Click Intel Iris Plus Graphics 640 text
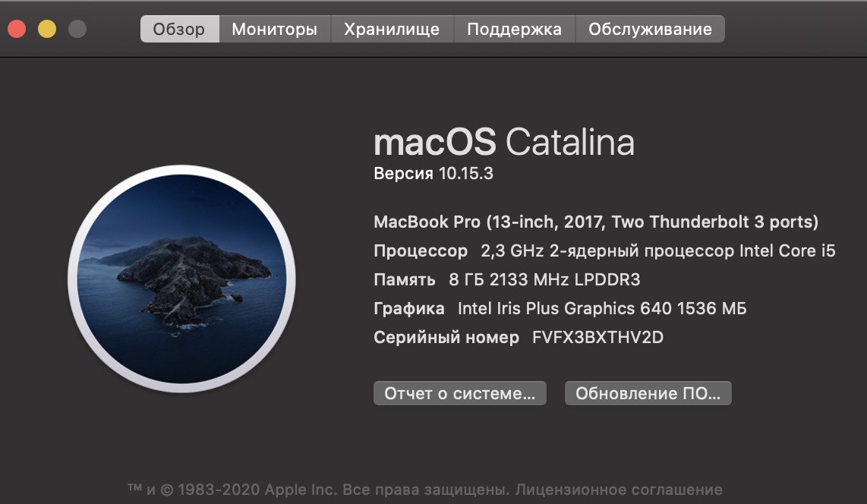 [602, 308]
